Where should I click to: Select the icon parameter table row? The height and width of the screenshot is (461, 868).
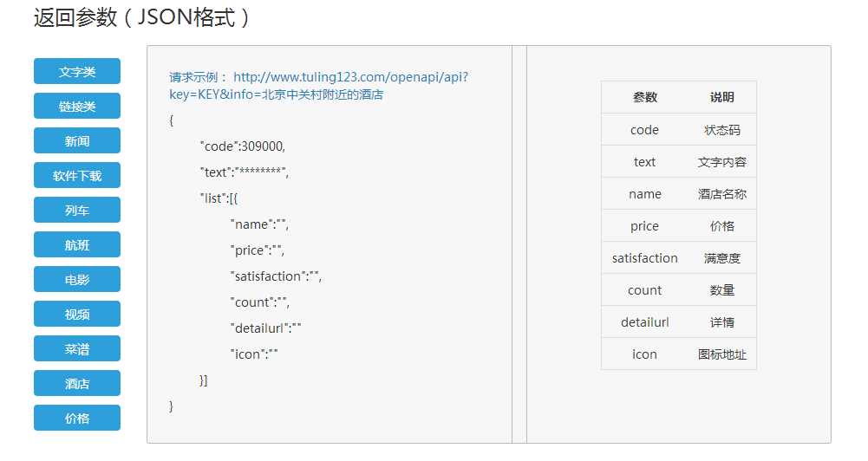tap(679, 354)
